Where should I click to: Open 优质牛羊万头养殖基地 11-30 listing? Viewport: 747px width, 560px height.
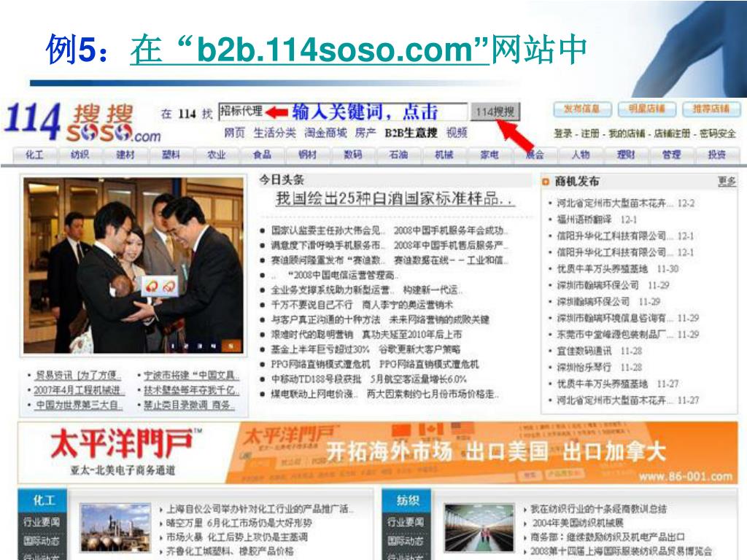[617, 269]
